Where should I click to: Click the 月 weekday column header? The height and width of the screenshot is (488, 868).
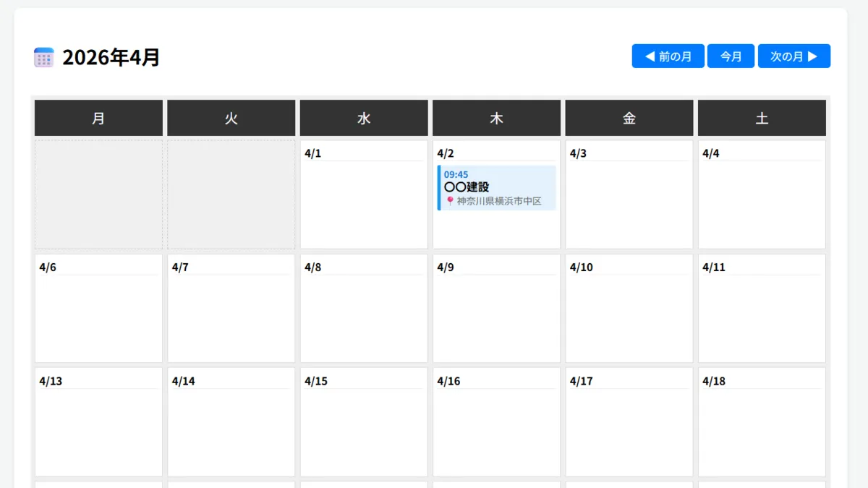click(x=98, y=118)
